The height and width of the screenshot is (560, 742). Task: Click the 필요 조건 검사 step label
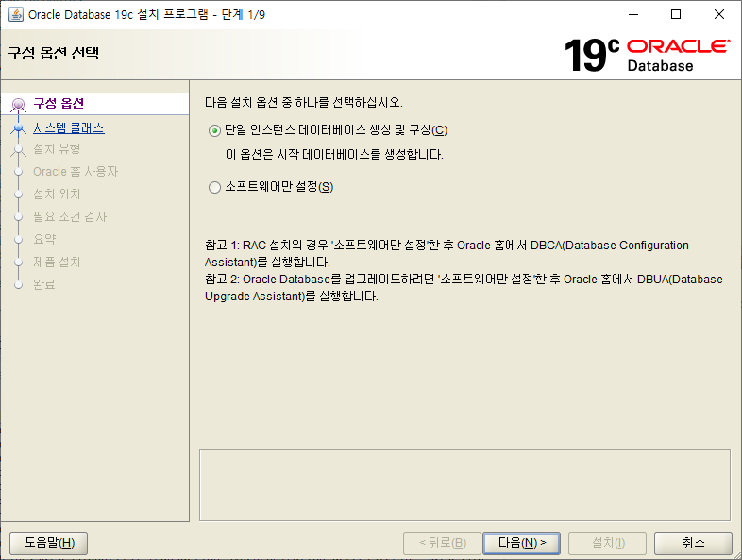coord(70,217)
